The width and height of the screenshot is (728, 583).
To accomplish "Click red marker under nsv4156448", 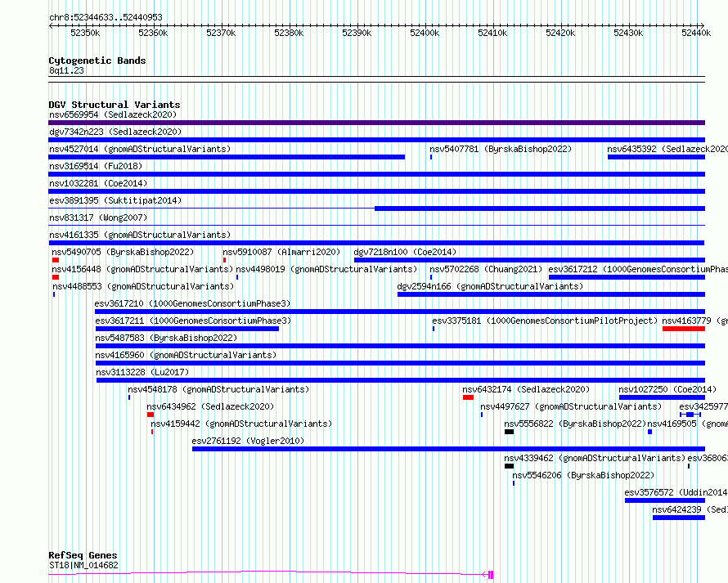I will pyautogui.click(x=56, y=277).
